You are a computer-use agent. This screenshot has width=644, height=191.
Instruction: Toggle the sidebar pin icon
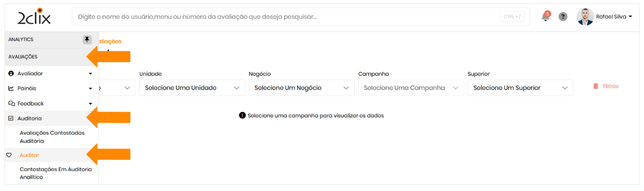point(87,40)
